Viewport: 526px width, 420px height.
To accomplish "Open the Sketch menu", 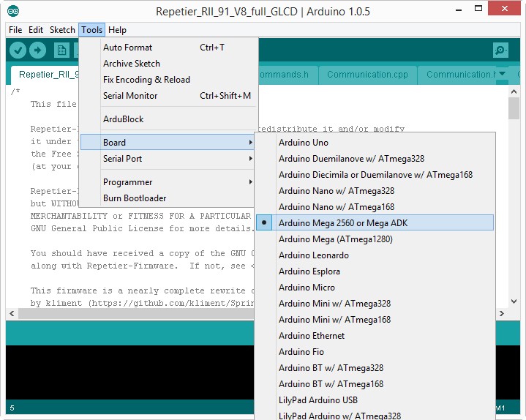I will (62, 30).
